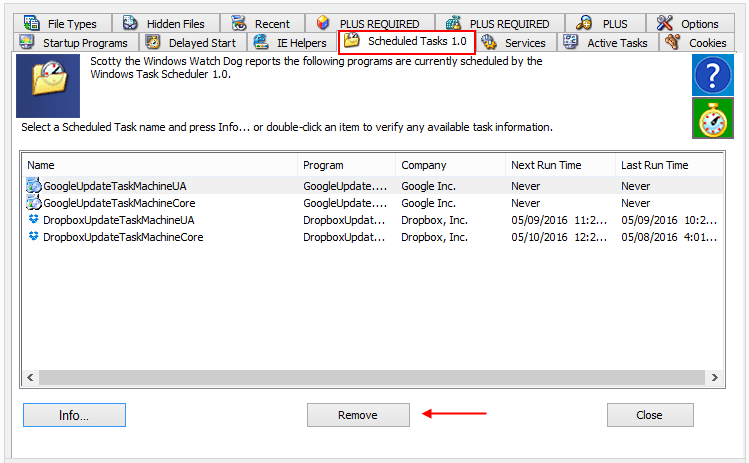Click the GoogleUpdateTaskMachineUA row icon

(x=33, y=185)
